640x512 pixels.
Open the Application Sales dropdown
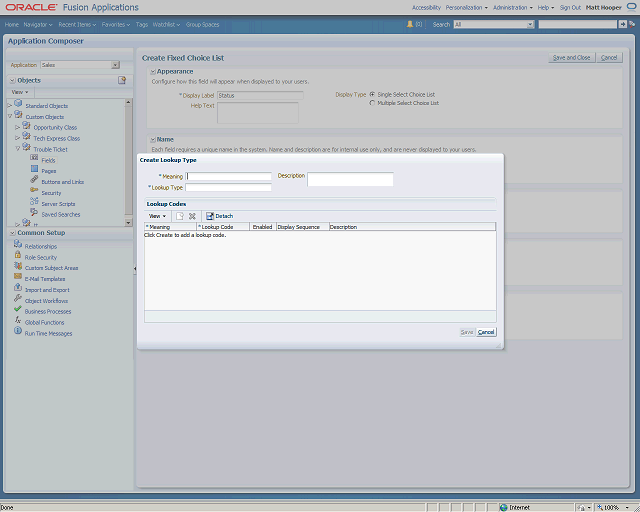coord(116,65)
